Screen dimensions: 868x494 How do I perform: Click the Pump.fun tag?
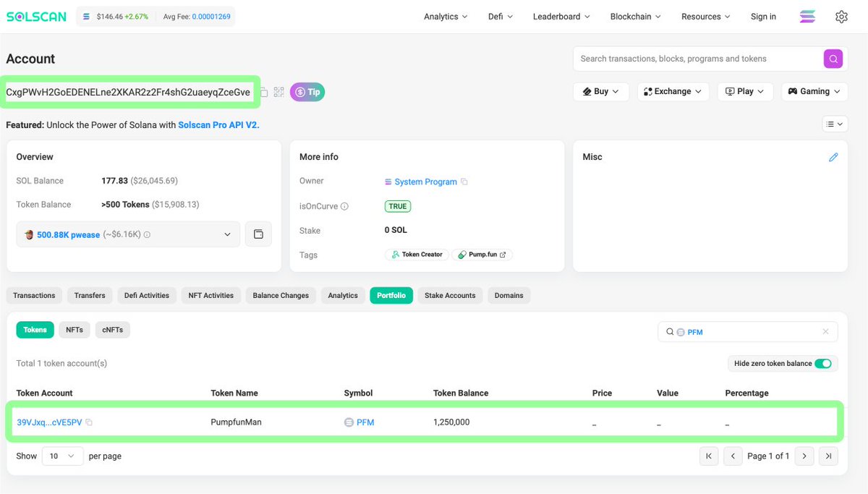(x=482, y=255)
